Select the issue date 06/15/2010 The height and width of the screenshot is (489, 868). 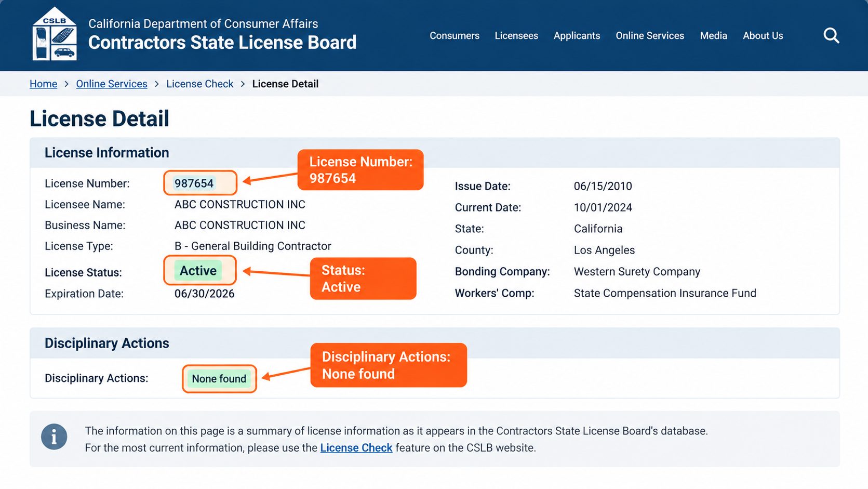(x=603, y=186)
